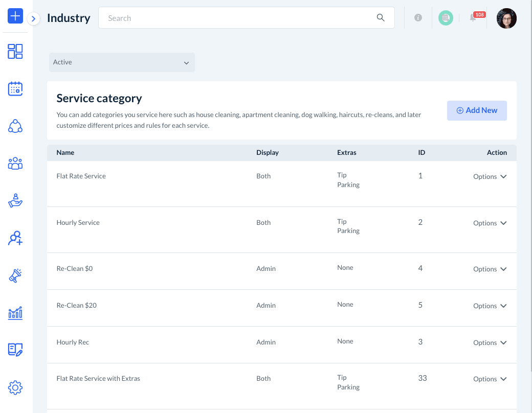Click the add-user icon in sidebar
The image size is (532, 413).
click(15, 238)
